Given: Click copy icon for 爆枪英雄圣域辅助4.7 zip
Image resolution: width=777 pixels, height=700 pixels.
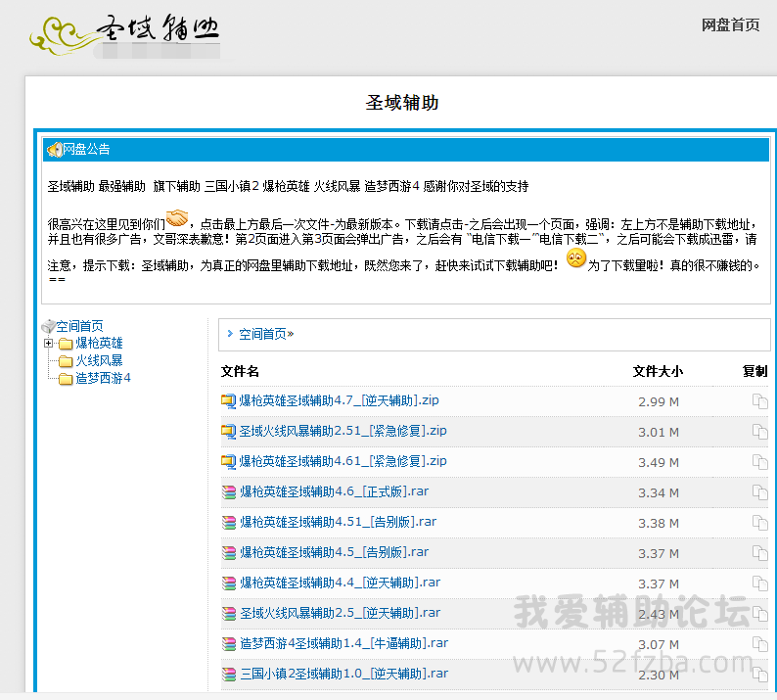Looking at the screenshot, I should pos(759,401).
